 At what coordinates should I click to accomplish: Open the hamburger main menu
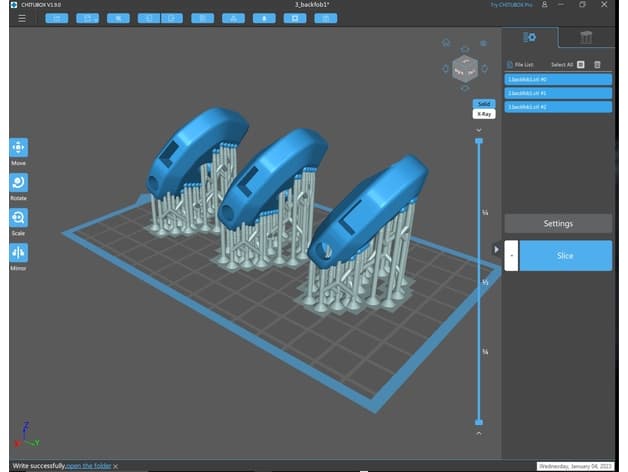22,18
